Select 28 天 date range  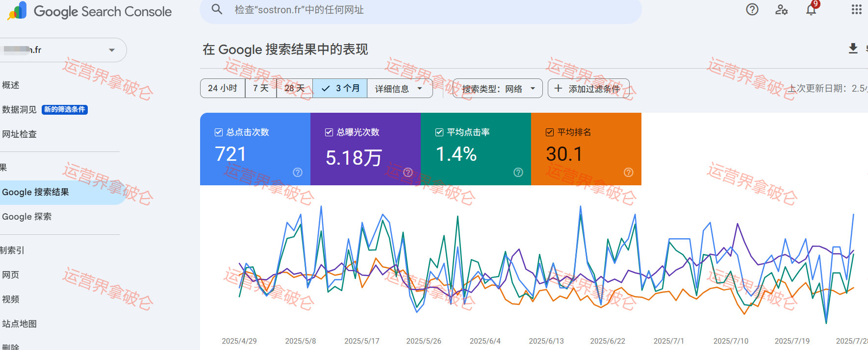click(x=294, y=88)
